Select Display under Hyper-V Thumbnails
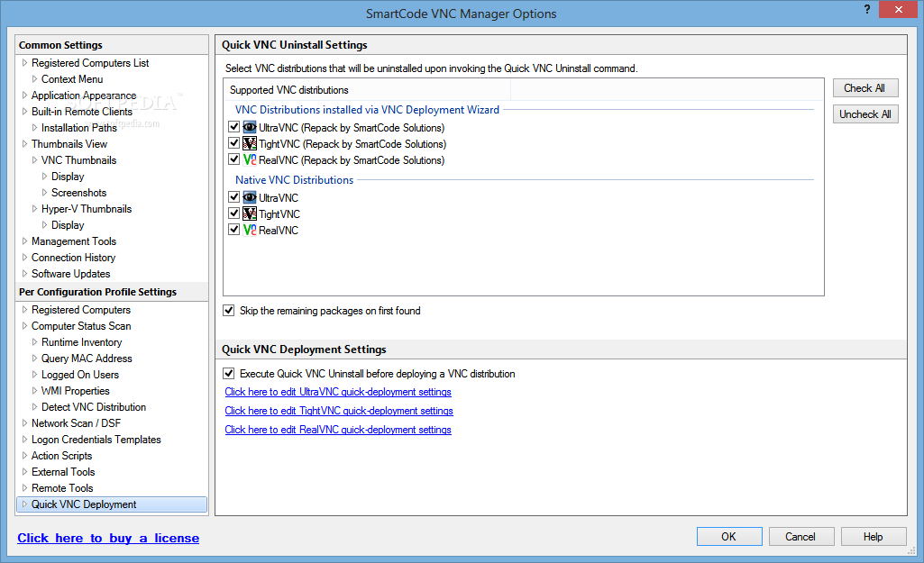This screenshot has height=563, width=924. tap(68, 225)
